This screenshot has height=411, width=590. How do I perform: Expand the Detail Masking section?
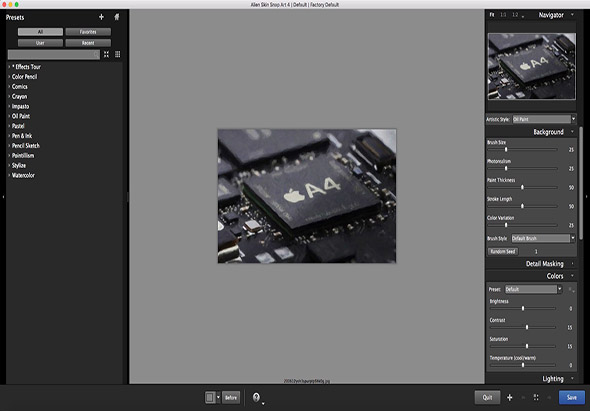[x=572, y=263]
